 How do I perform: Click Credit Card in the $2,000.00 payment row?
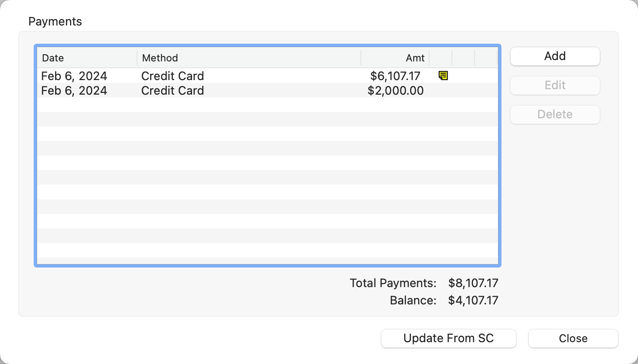tap(172, 91)
